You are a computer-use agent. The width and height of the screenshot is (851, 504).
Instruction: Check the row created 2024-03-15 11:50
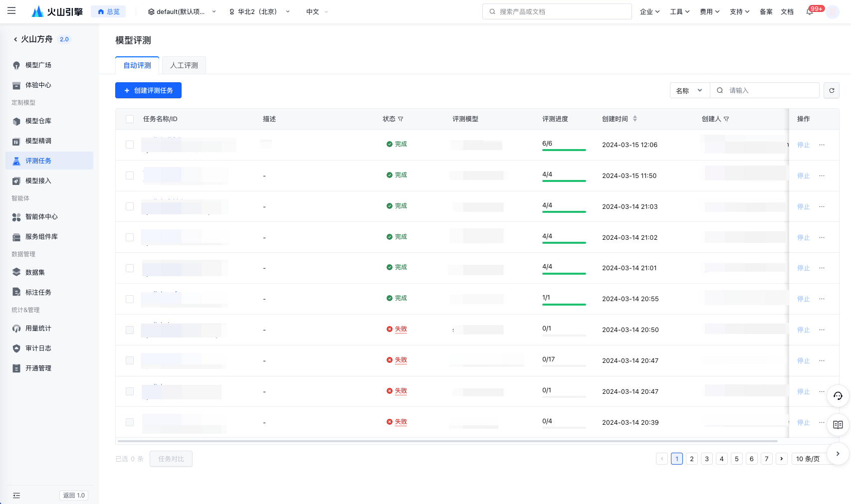pyautogui.click(x=130, y=175)
